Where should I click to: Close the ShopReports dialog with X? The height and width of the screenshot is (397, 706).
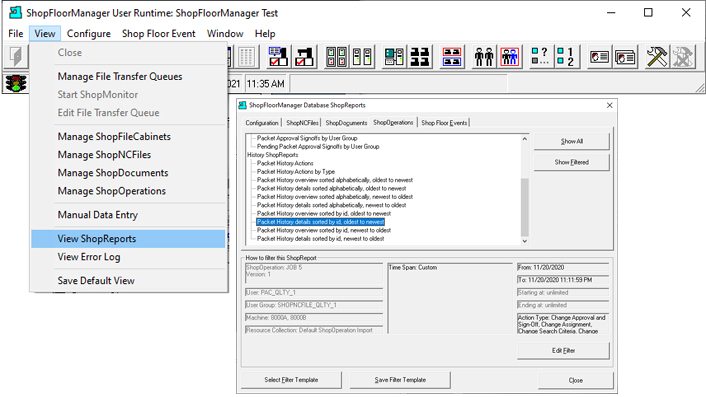610,105
